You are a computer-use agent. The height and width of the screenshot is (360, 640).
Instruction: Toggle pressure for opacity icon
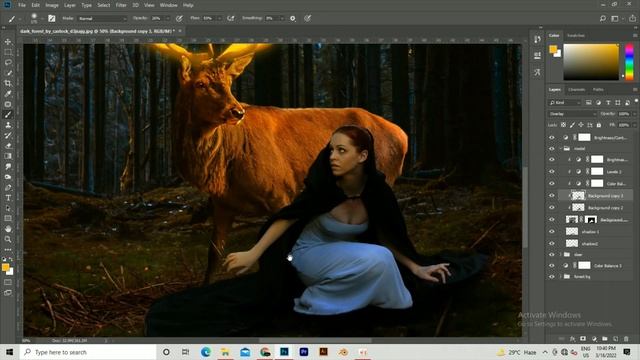tap(179, 18)
